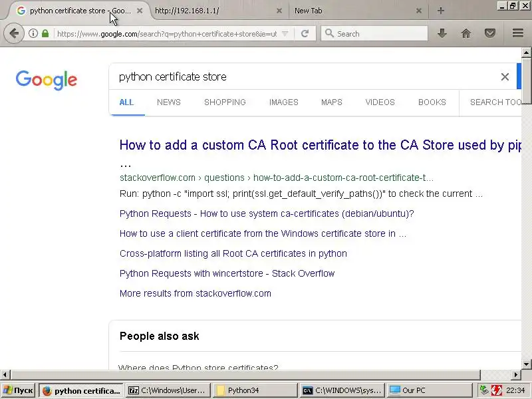Image resolution: width=532 pixels, height=399 pixels.
Task: Open the stackoverflow.com breadcrumb URL
Action: point(277,178)
